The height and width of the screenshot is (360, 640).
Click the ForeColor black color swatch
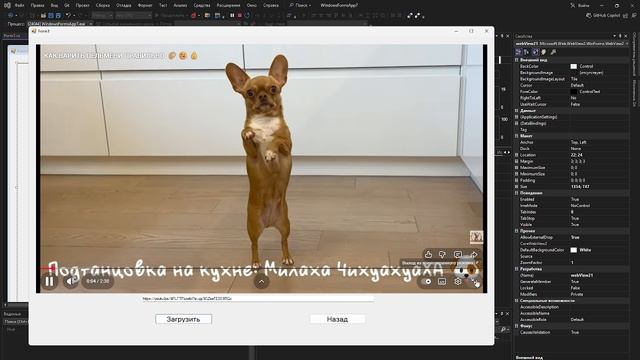tap(573, 91)
